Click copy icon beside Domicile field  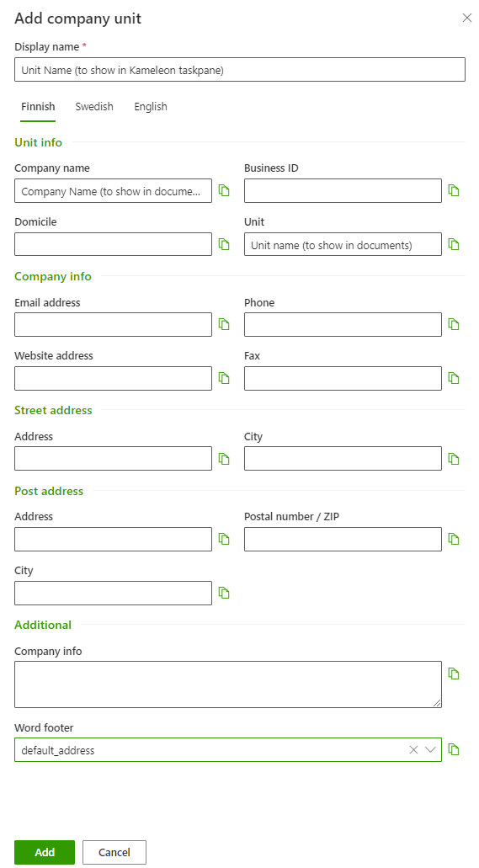(224, 244)
